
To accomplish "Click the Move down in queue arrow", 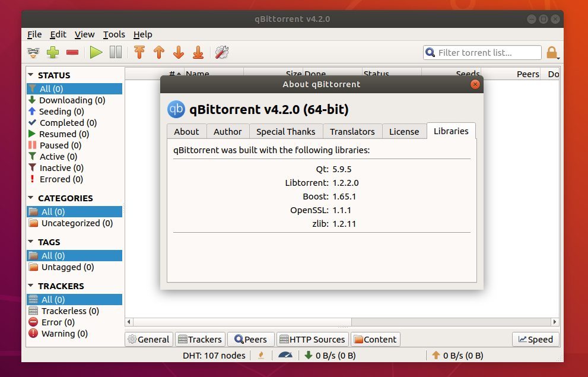I will 179,52.
